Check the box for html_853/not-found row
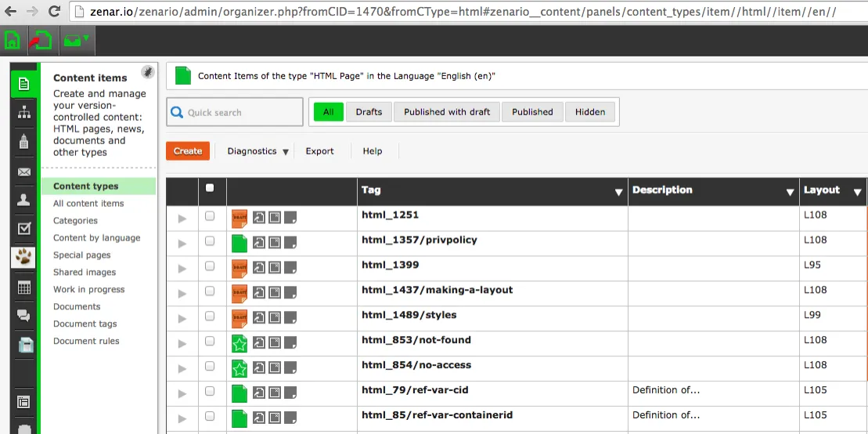 [x=209, y=341]
